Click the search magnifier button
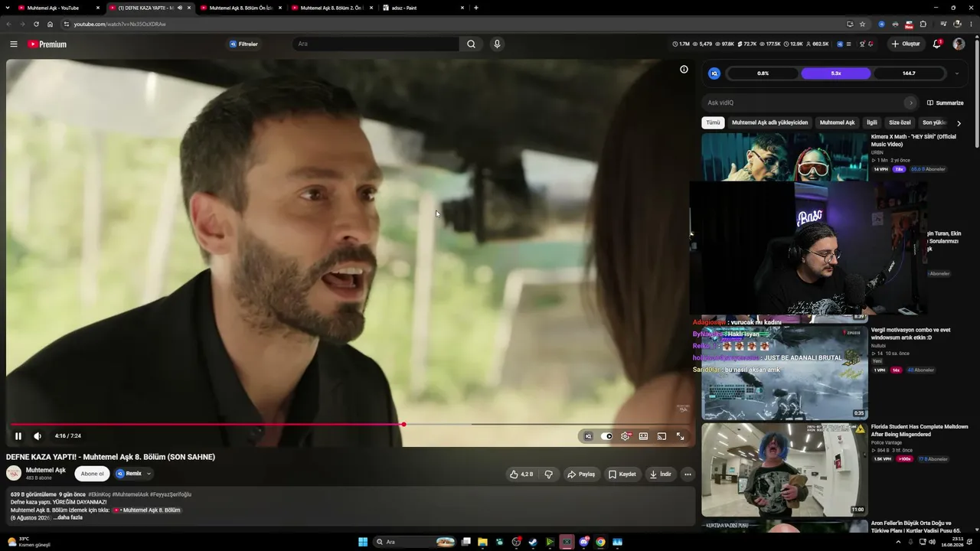Viewport: 980px width, 551px height. tap(472, 44)
